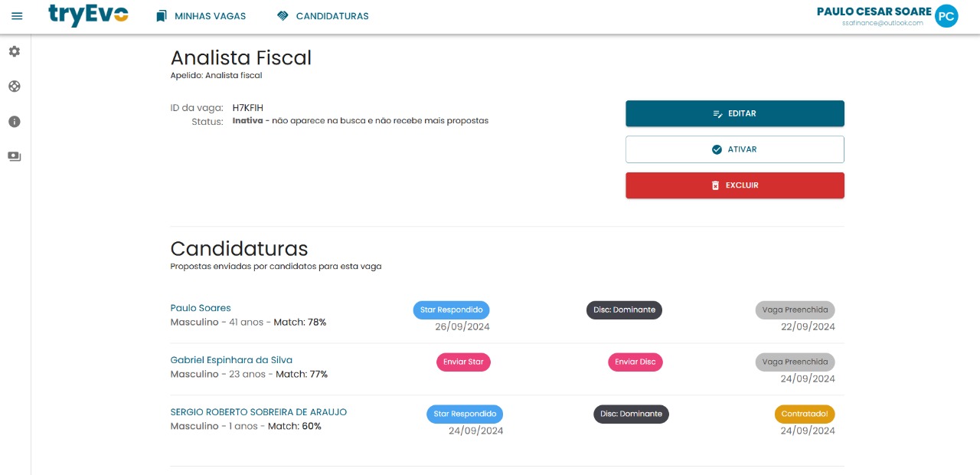
Task: Click the tryEvo logo
Action: click(x=88, y=15)
